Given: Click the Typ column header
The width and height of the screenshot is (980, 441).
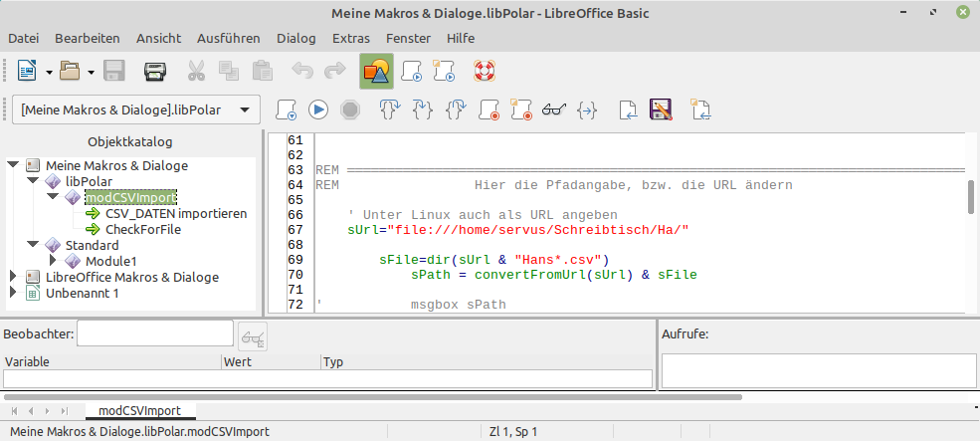Looking at the screenshot, I should point(487,362).
